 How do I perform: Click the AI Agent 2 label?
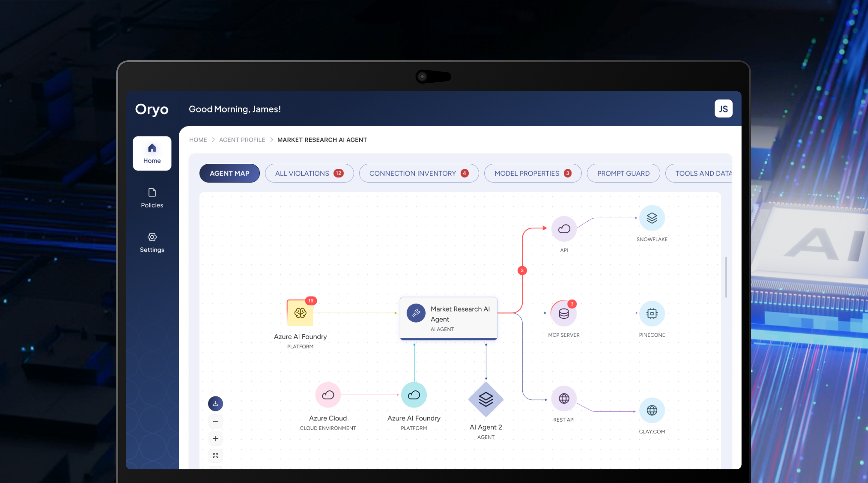(x=486, y=428)
